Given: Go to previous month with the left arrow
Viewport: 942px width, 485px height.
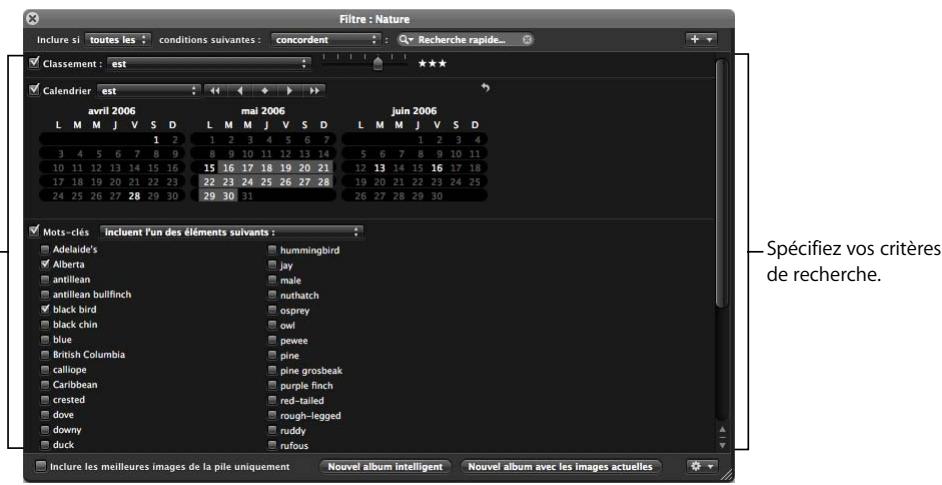Looking at the screenshot, I should pos(240,91).
